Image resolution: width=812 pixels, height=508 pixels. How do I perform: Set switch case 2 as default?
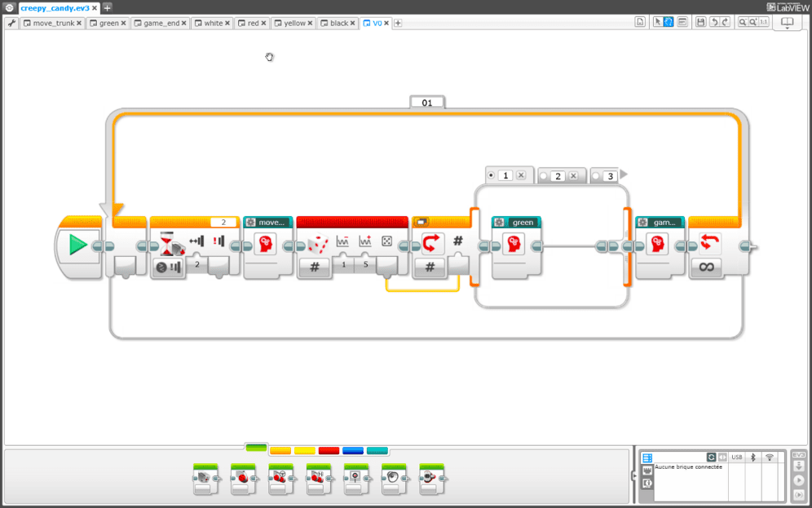pyautogui.click(x=544, y=176)
